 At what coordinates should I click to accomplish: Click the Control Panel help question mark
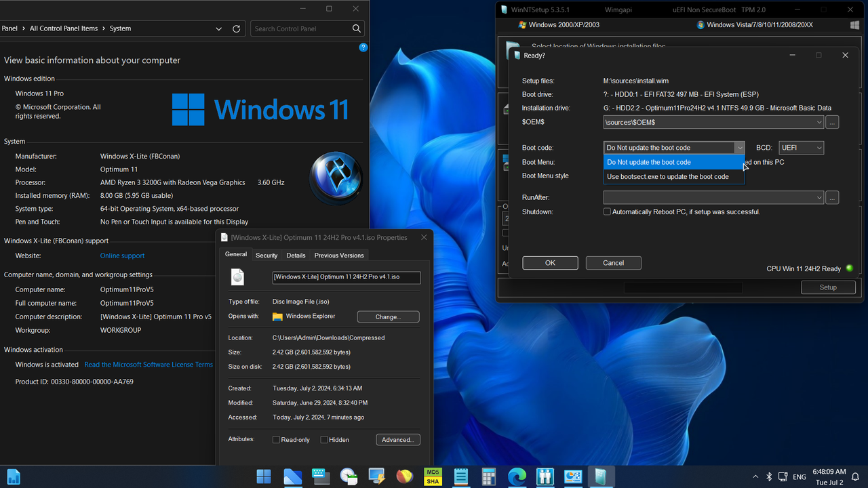(363, 47)
